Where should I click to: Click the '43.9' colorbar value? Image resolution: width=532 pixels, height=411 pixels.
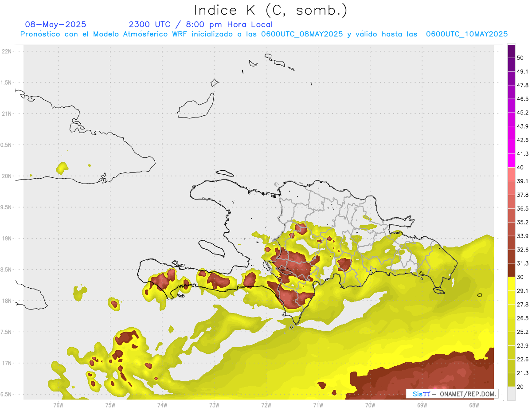pos(523,126)
